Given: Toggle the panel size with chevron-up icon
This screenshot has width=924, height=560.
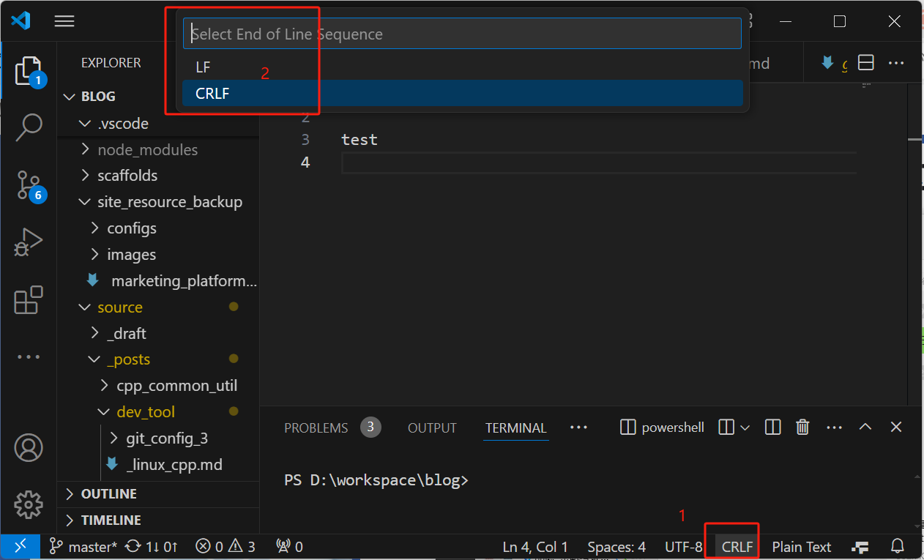Looking at the screenshot, I should [x=865, y=428].
